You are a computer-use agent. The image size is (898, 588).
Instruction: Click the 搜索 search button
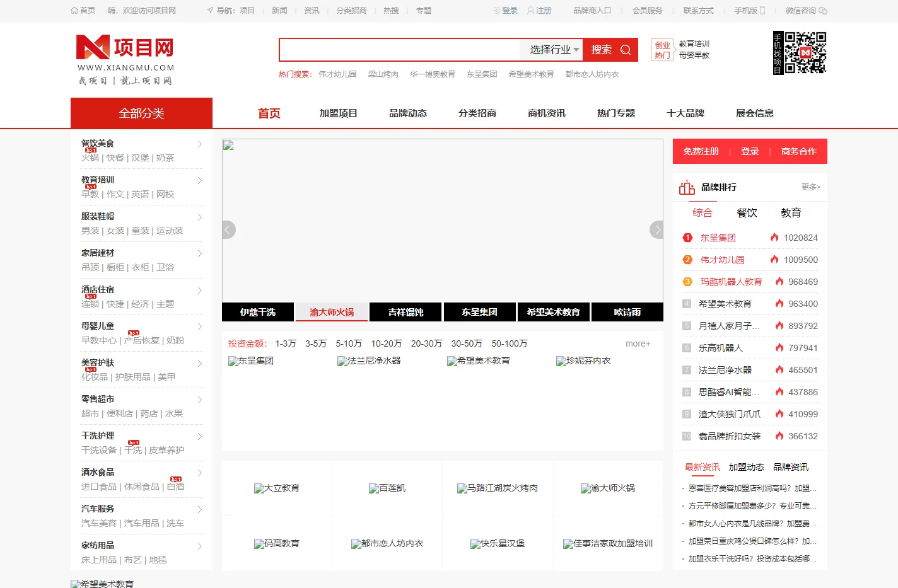point(610,50)
